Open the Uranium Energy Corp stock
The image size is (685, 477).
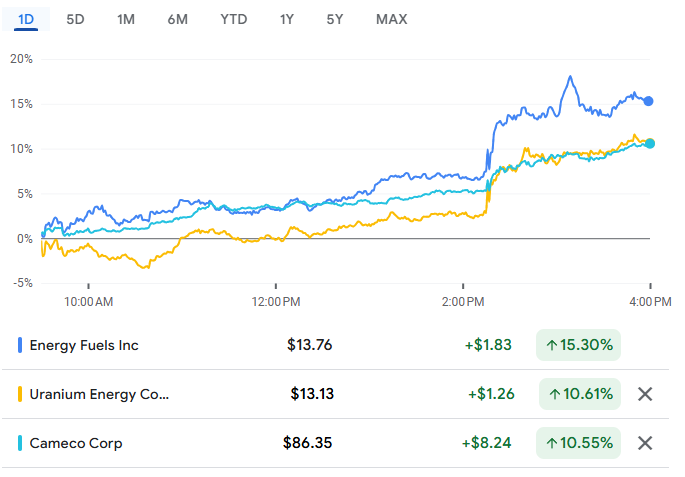pos(99,394)
